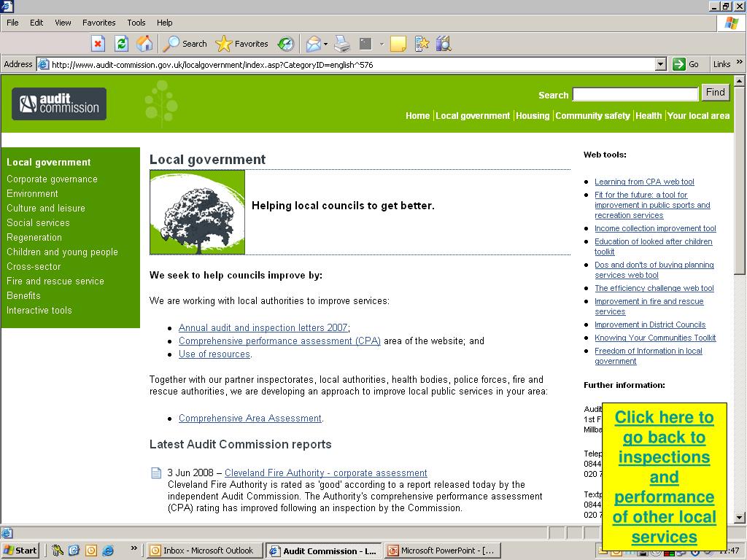Open Cleveland Fire Authority corporate assessment report
The image size is (747, 560).
(326, 472)
